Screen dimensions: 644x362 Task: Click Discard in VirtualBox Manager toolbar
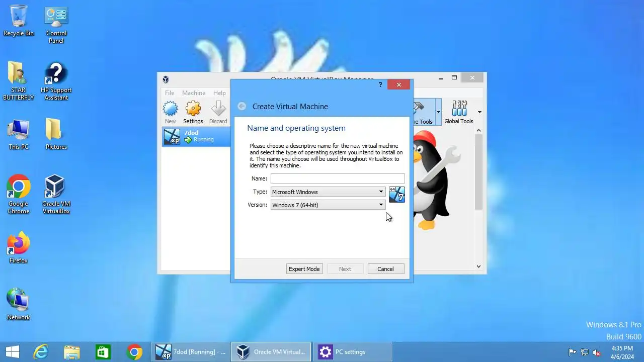pyautogui.click(x=218, y=112)
